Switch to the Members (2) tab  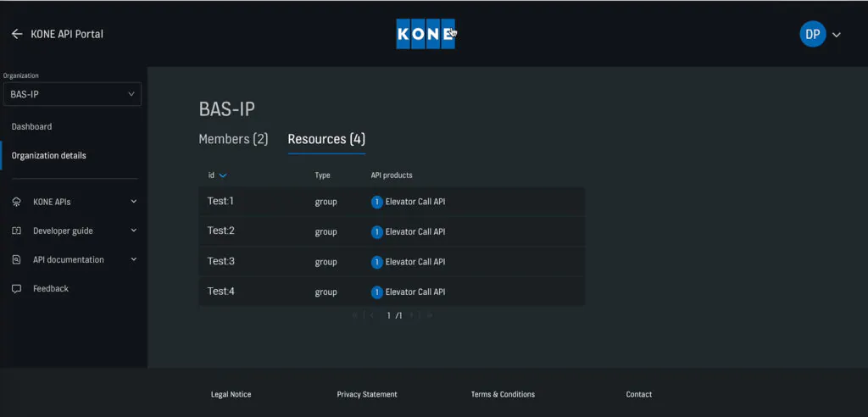[x=233, y=139]
